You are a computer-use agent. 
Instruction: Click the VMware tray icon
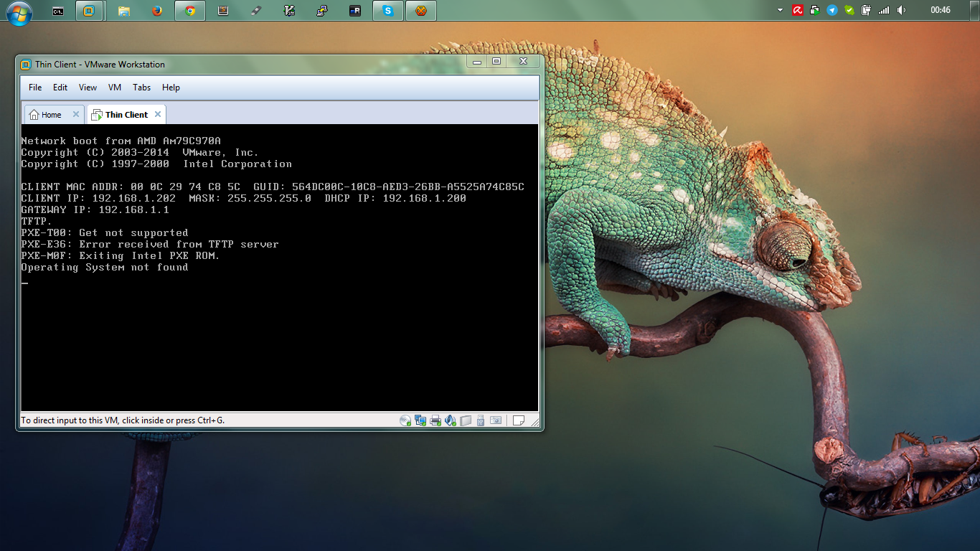point(815,10)
